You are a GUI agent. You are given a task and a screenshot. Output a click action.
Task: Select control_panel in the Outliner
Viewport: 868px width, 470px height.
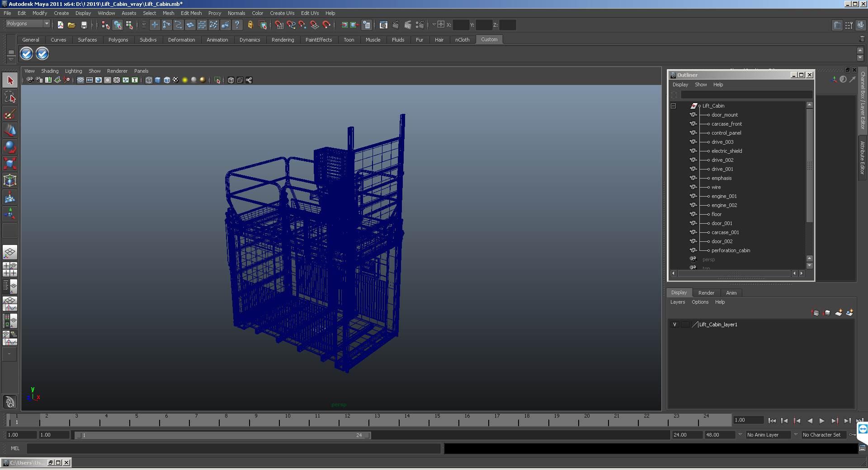click(726, 133)
